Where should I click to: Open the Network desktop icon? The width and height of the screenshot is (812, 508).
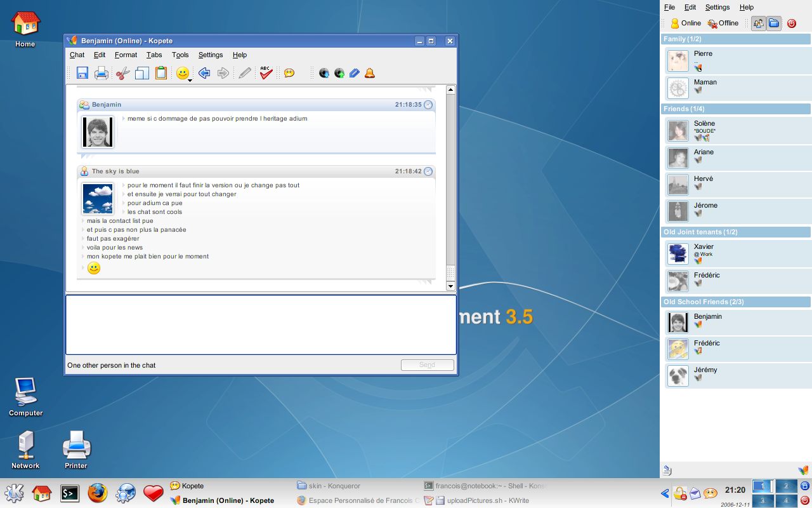click(x=25, y=450)
